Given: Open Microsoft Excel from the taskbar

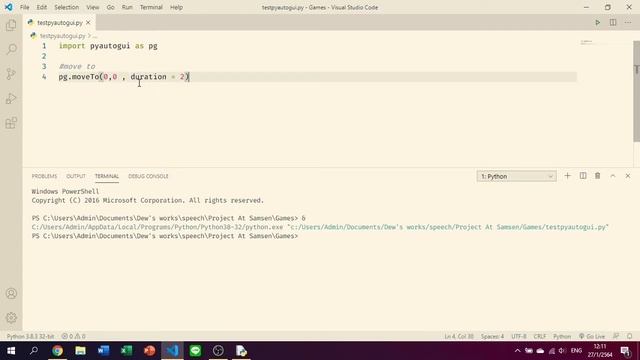Looking at the screenshot, I should click(x=127, y=351).
